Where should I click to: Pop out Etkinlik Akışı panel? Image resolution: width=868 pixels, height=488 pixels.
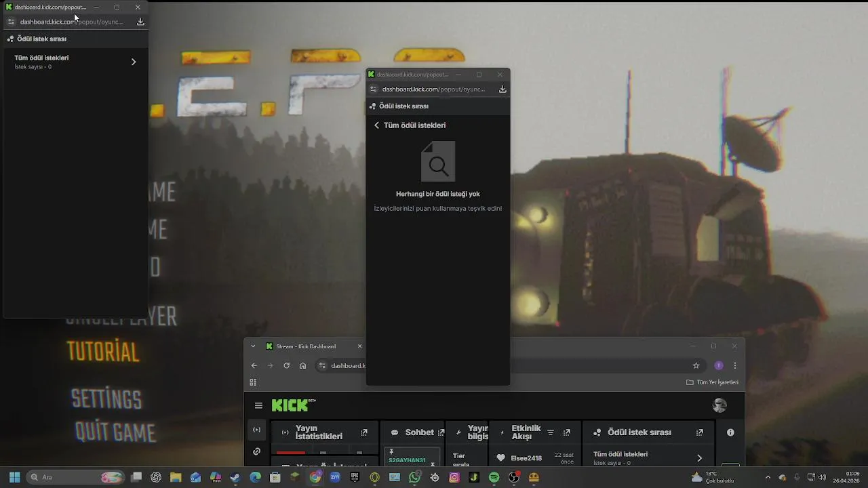567,432
